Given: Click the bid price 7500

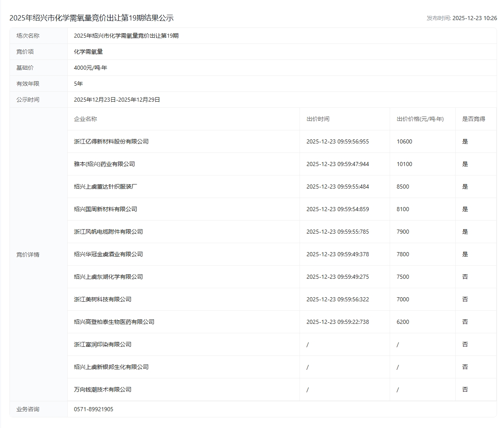Looking at the screenshot, I should click(x=403, y=277).
